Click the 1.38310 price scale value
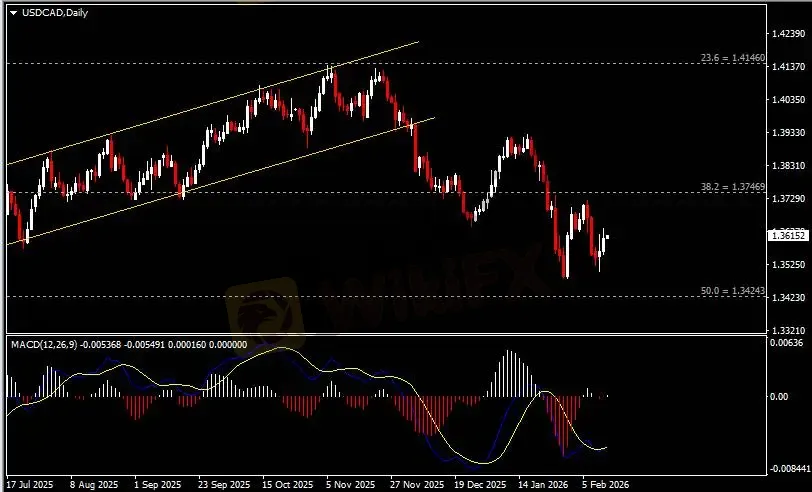 click(788, 166)
